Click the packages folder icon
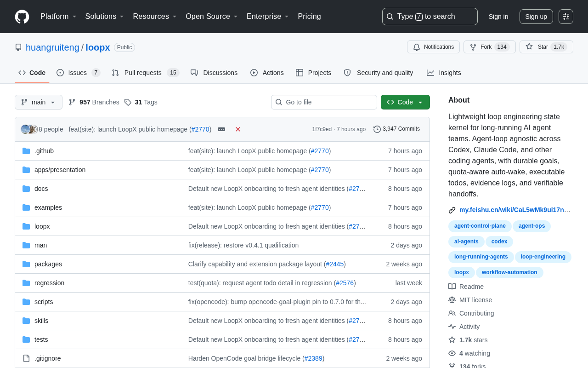 [26, 264]
